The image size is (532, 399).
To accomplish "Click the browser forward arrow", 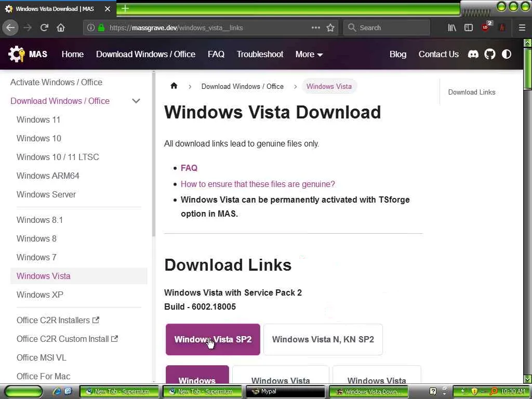I will (28, 28).
